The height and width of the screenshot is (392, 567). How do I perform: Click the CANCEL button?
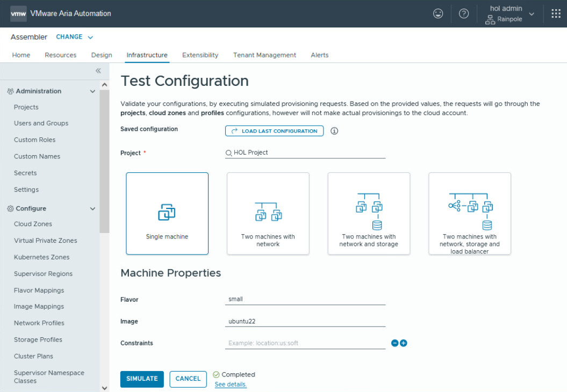point(188,379)
